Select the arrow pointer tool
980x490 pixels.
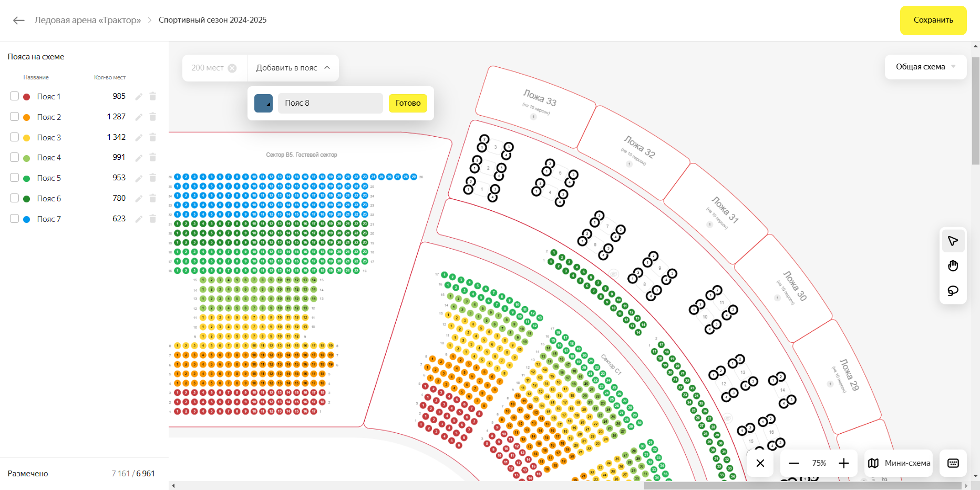point(953,241)
